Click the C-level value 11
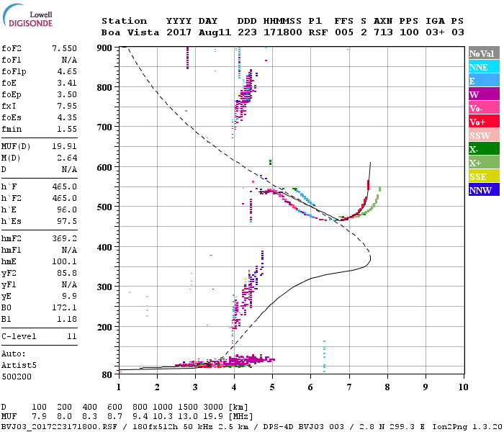The width and height of the screenshot is (504, 432). pos(72,336)
